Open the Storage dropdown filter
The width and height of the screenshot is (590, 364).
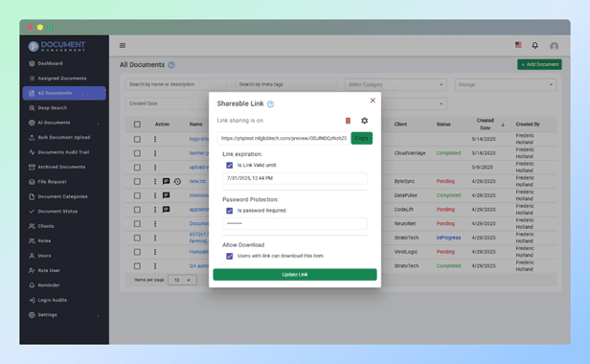tap(506, 84)
